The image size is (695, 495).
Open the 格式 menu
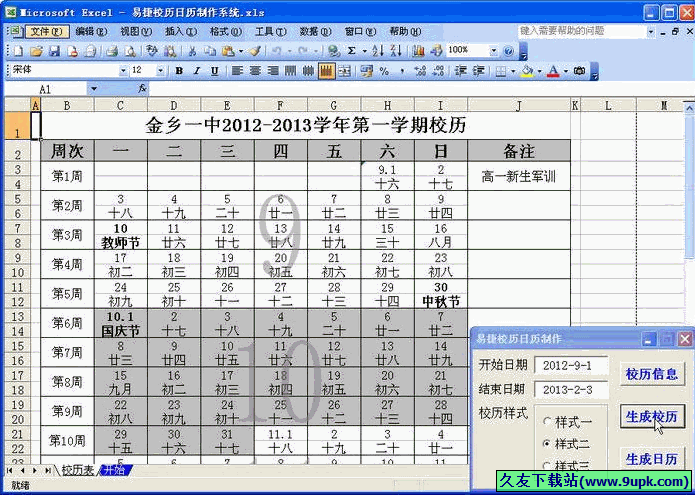(226, 31)
